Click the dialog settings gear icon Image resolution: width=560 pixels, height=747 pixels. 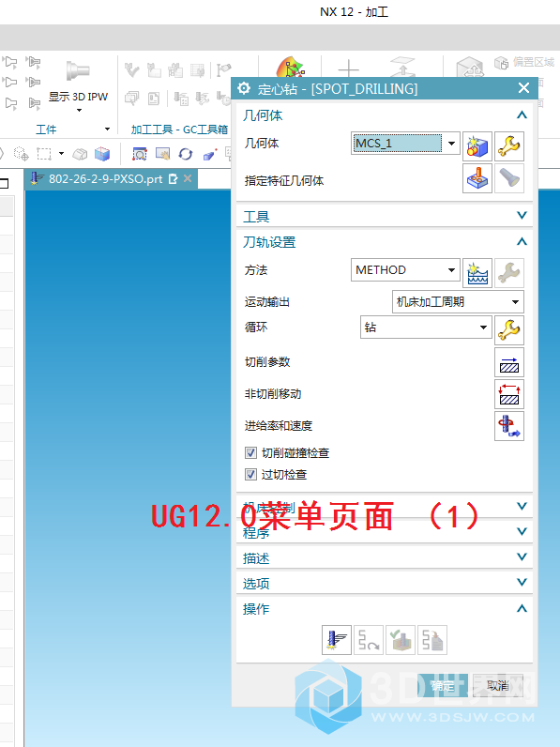point(244,88)
